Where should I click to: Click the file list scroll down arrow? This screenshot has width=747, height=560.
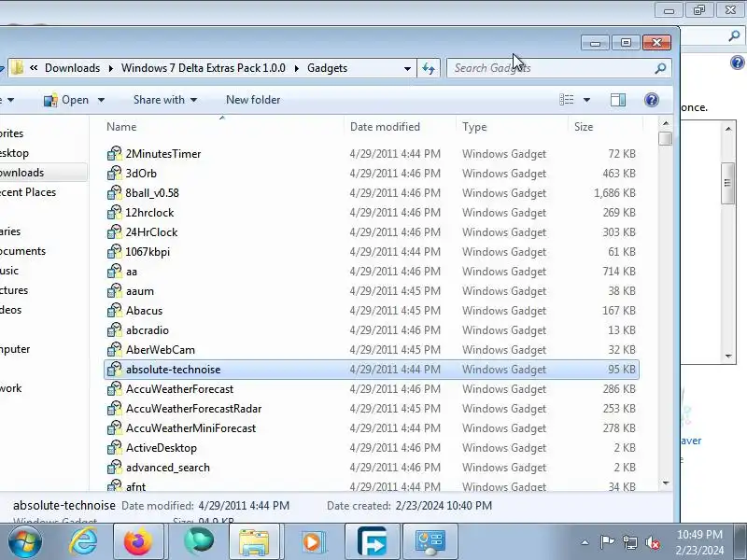666,483
